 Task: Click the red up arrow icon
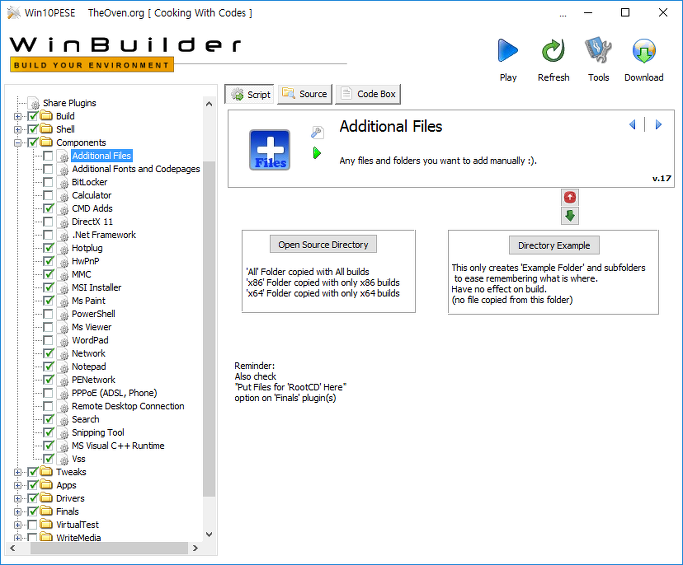coord(570,197)
